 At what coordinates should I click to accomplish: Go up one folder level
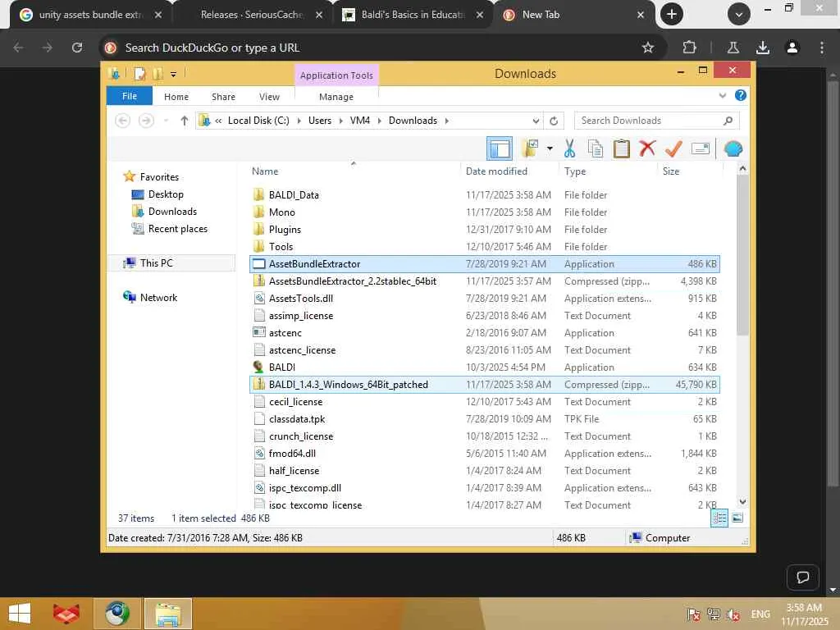(x=185, y=121)
